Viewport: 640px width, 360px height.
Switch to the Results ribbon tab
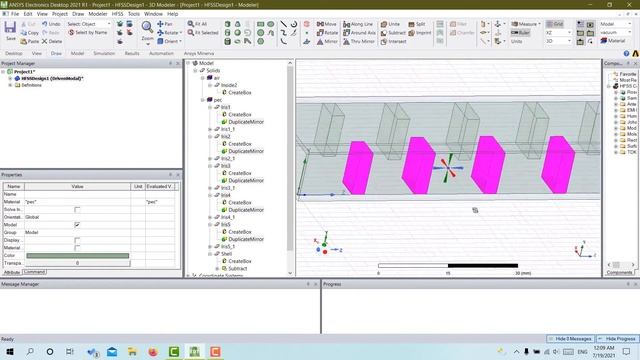point(132,53)
